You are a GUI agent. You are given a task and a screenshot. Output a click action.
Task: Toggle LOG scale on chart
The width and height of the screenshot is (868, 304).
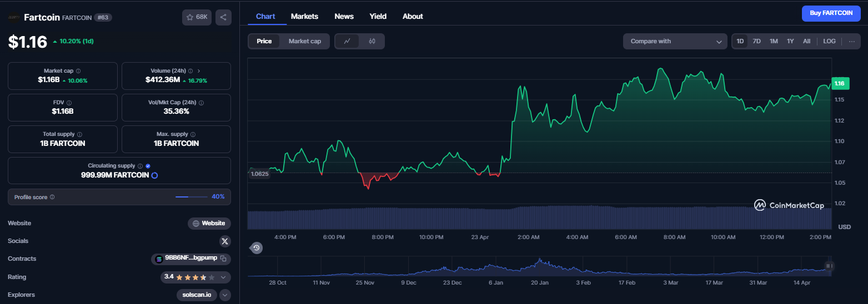pos(829,41)
